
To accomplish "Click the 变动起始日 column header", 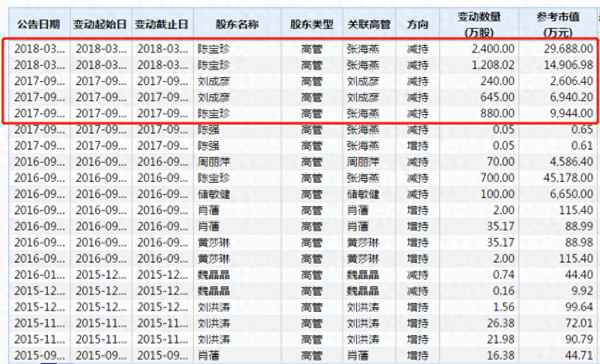I will [x=100, y=24].
